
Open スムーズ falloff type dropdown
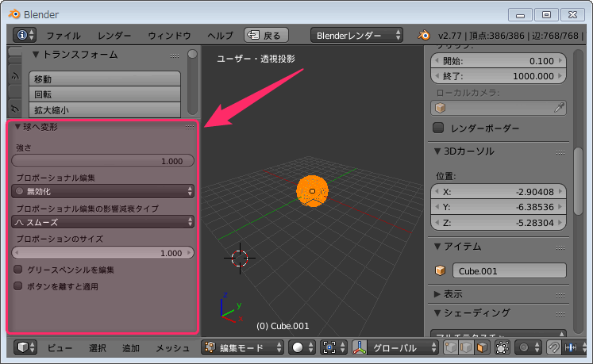pos(103,222)
